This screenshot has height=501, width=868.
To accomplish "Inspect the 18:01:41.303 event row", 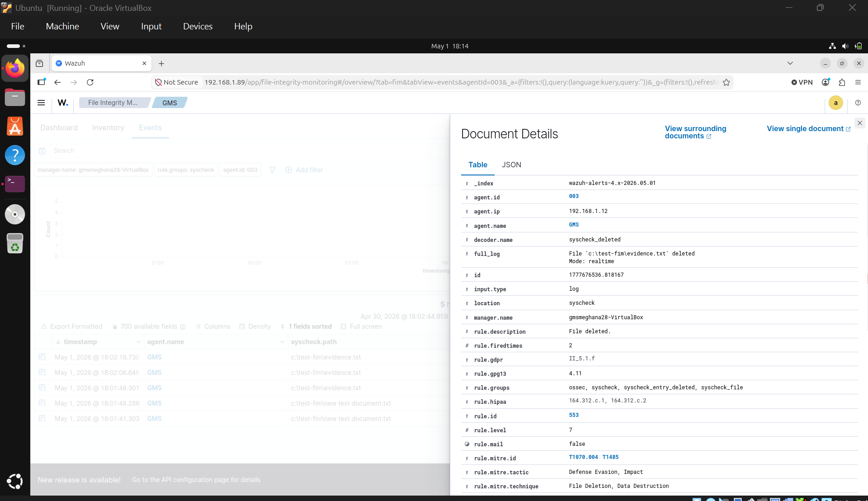I will pyautogui.click(x=43, y=419).
